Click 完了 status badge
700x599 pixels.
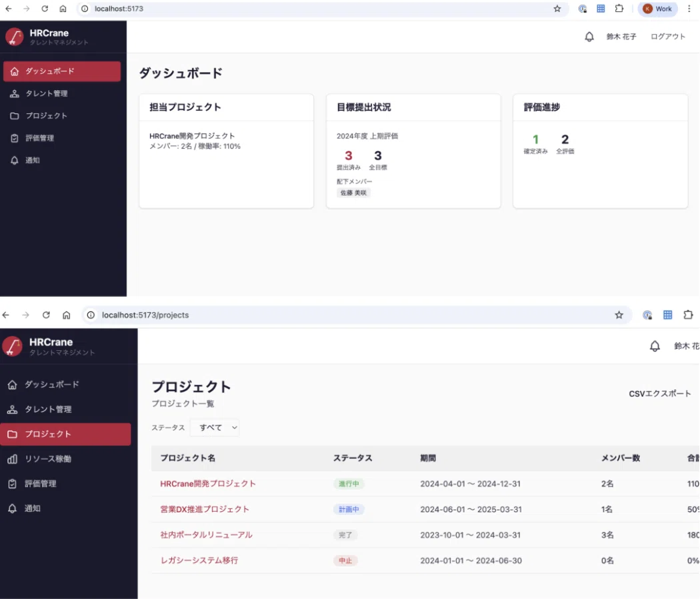(345, 535)
